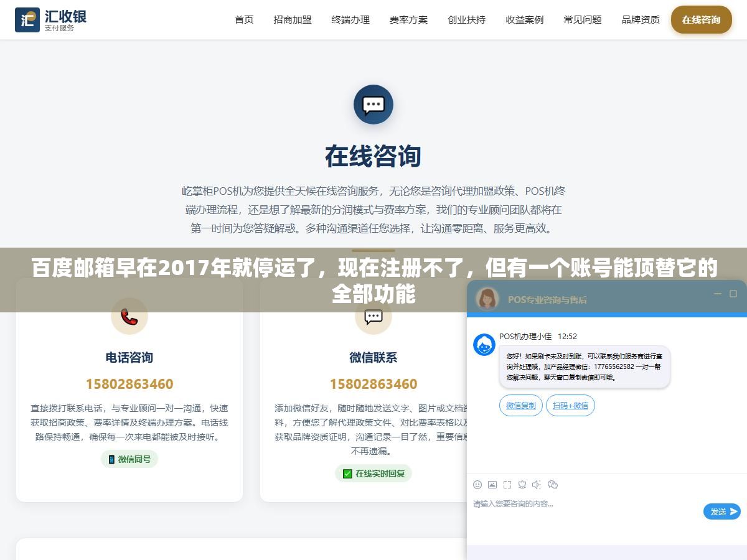Click the send image icon in chat toolbar

[x=492, y=484]
